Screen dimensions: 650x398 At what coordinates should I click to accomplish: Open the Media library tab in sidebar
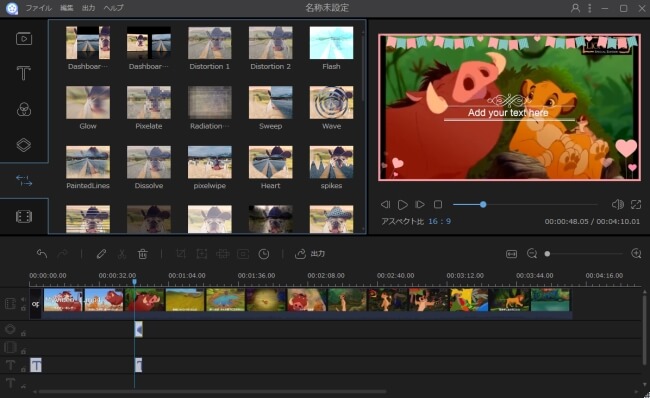point(24,39)
